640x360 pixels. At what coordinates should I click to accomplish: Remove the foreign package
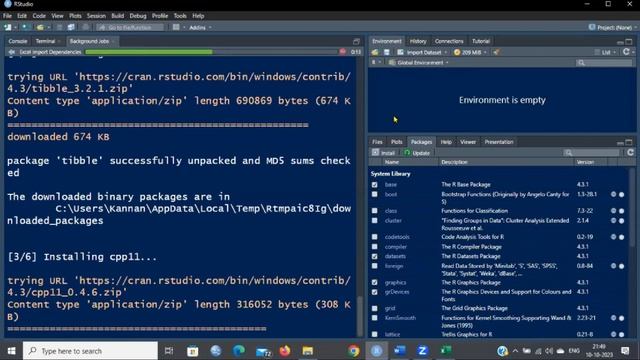tap(622, 266)
